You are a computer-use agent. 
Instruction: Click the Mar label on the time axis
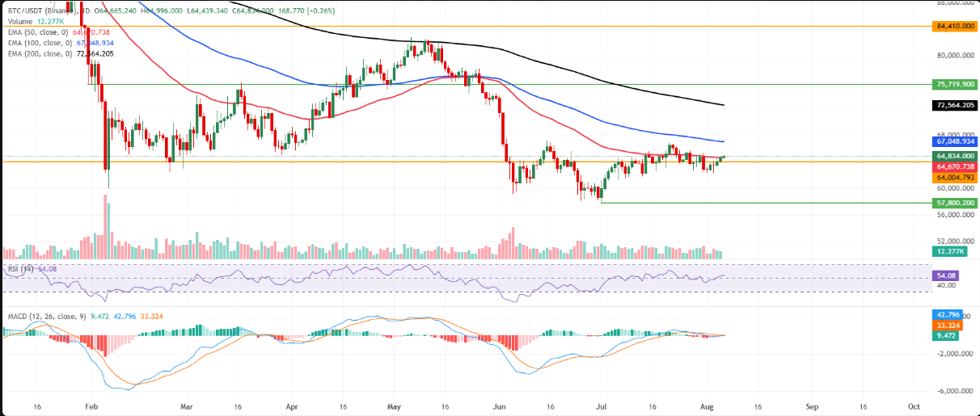pos(187,409)
